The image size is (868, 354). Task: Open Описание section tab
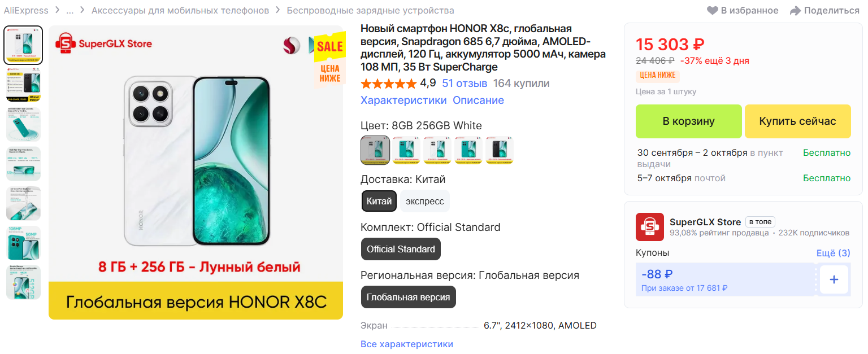[478, 100]
